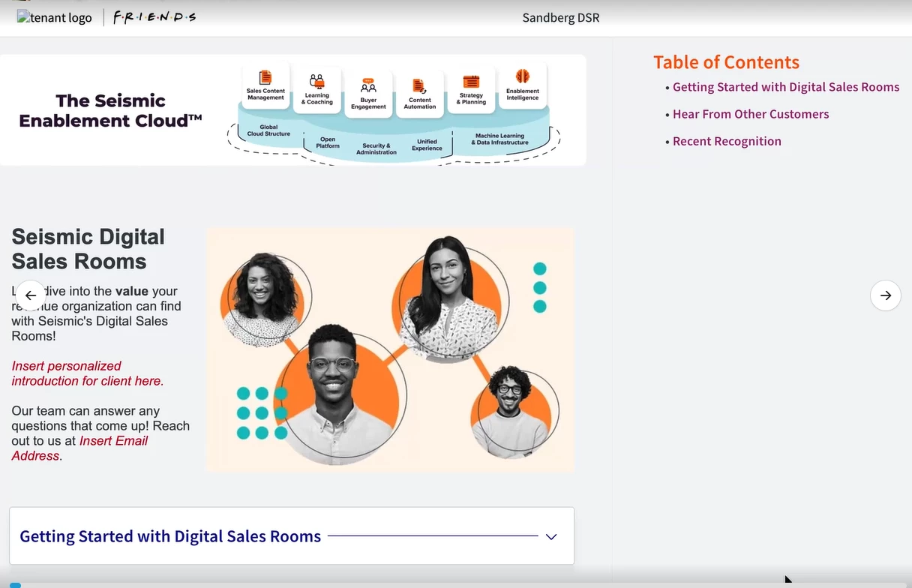Click the Security & Administration label
This screenshot has height=588, width=912.
click(376, 148)
